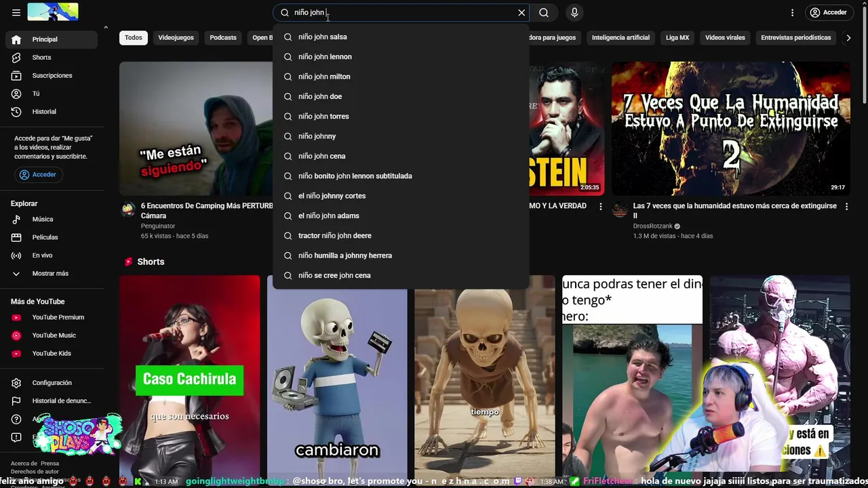Choose suggestion niño john salsa
Image resolution: width=868 pixels, height=488 pixels.
(401, 37)
